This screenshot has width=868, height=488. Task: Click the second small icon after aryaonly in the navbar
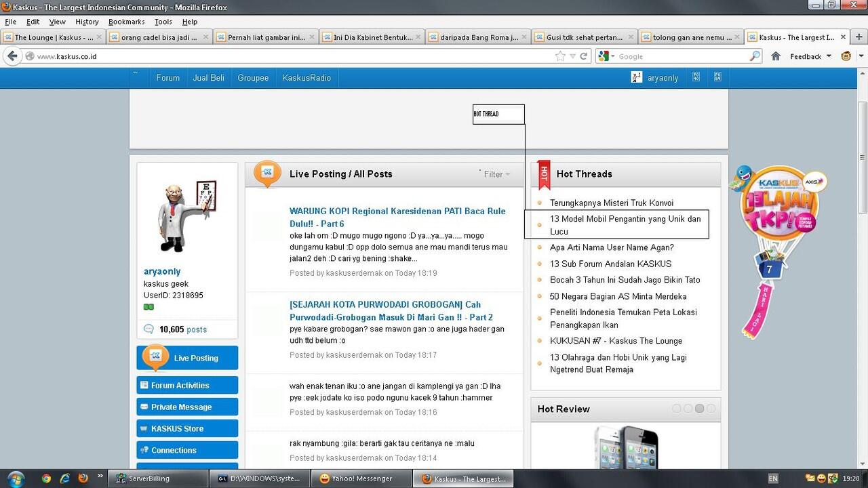[x=717, y=77]
